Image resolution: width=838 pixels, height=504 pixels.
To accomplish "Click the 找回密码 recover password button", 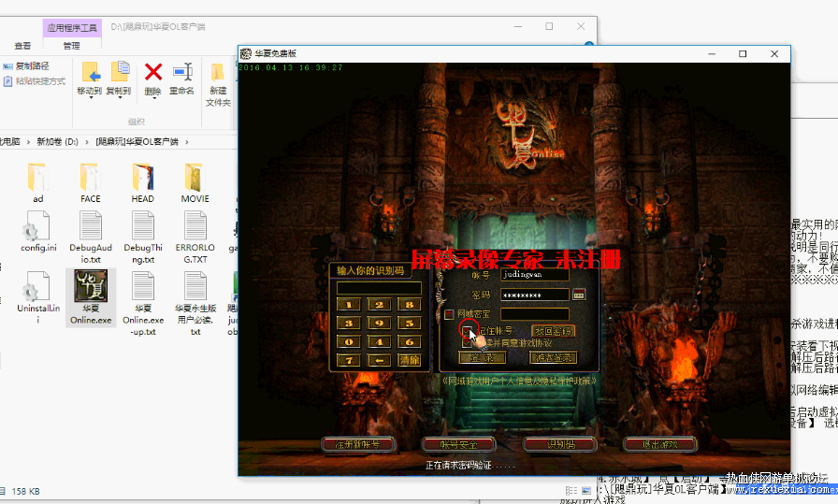I will point(553,331).
